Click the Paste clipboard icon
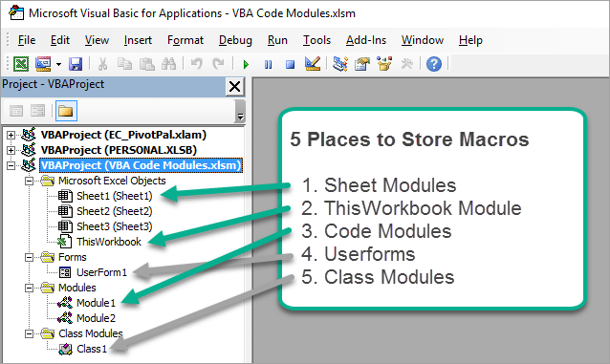The width and height of the screenshot is (610, 364). coord(146,64)
